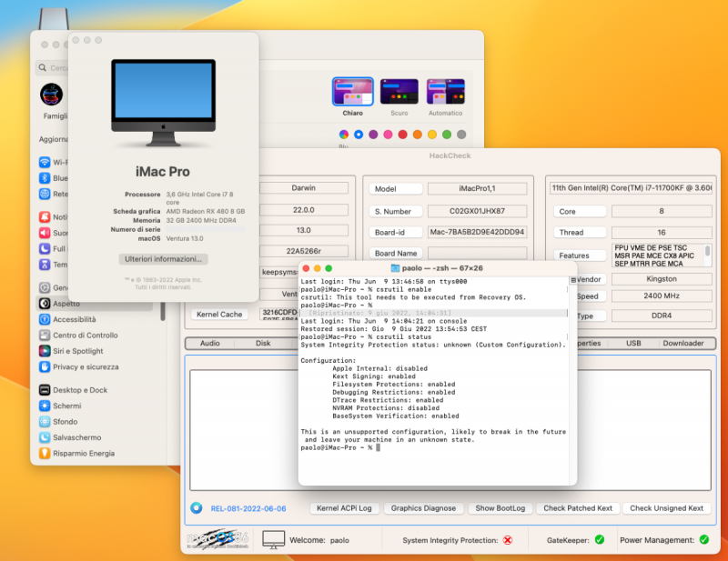Select the Chiaro appearance option
728x561 pixels.
tap(352, 92)
